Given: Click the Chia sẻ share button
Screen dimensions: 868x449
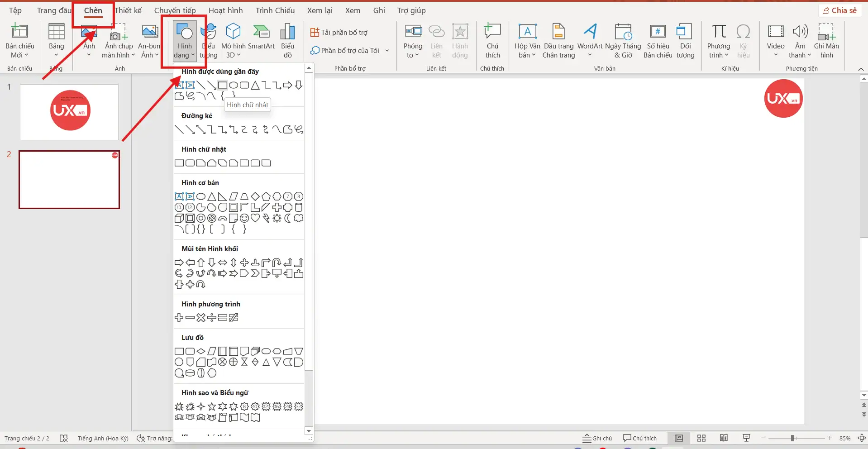Looking at the screenshot, I should (840, 10).
